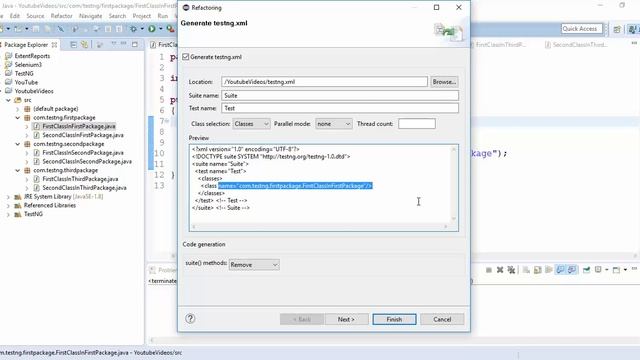Open the Parallel mode dropdown
This screenshot has height=360, width=640.
pyautogui.click(x=334, y=124)
